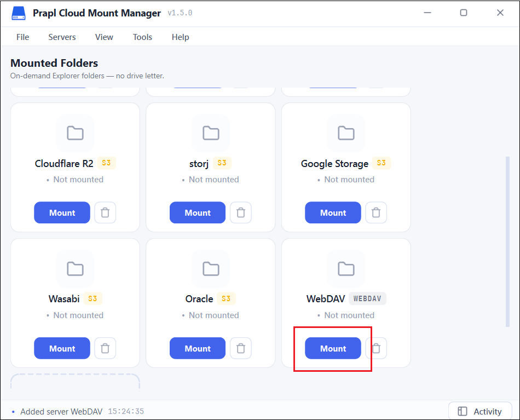Click the S3 badge next to Cloudflare R2
The height and width of the screenshot is (420, 520).
pyautogui.click(x=106, y=163)
